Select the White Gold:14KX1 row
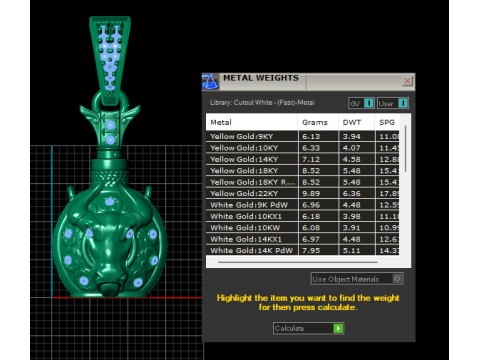 click(302, 239)
